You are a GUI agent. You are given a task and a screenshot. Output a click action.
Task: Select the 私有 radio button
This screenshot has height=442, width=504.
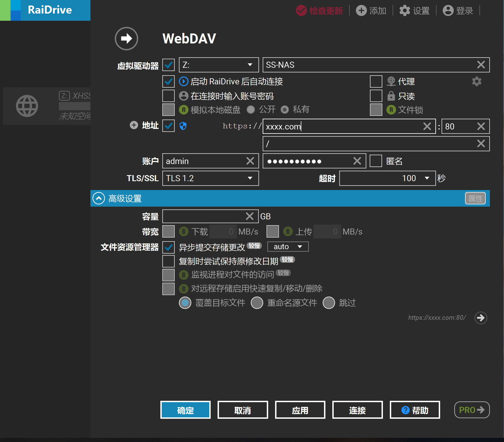click(285, 110)
